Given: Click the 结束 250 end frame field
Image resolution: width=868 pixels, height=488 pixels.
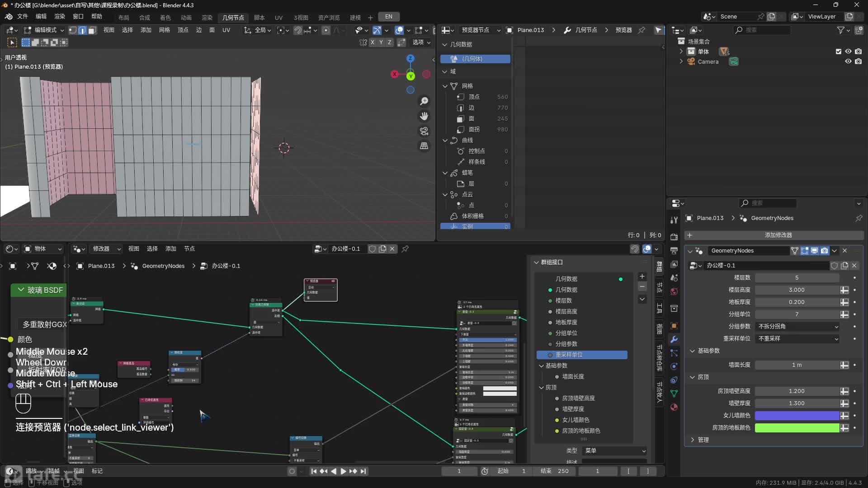Looking at the screenshot, I should coord(555,471).
